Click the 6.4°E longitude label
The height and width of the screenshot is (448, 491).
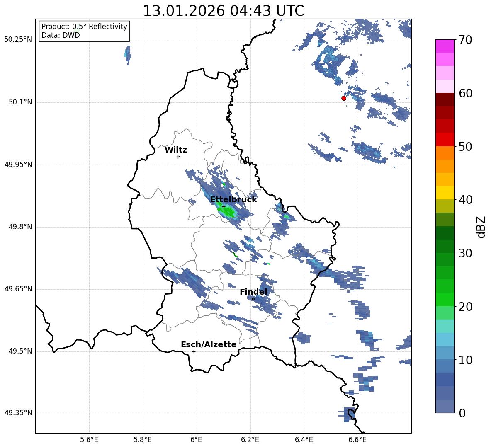pyautogui.click(x=304, y=440)
